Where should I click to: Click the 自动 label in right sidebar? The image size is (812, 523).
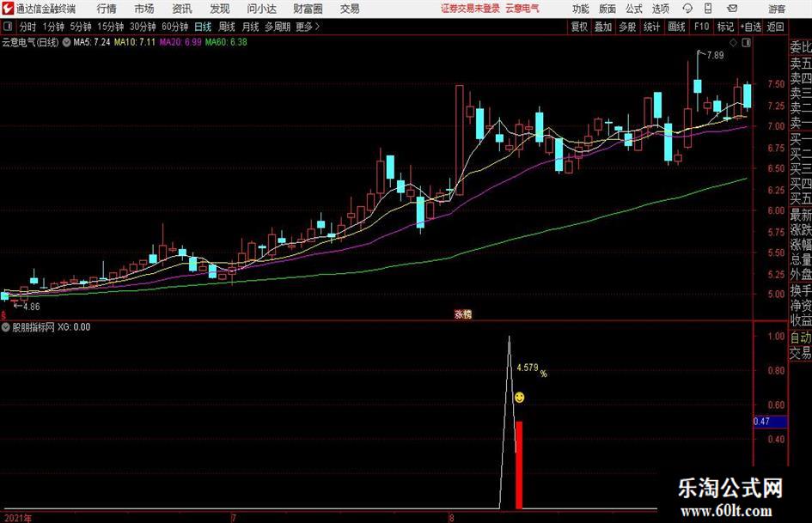tap(801, 338)
